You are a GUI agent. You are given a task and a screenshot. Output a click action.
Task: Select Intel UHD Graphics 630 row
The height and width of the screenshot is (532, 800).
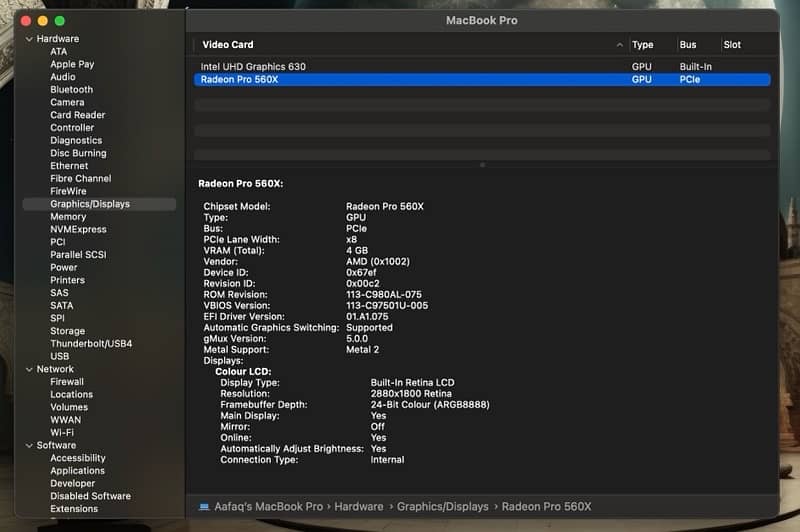pos(253,67)
